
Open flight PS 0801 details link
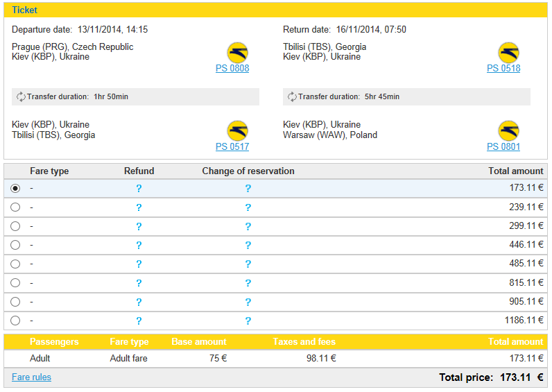point(503,146)
